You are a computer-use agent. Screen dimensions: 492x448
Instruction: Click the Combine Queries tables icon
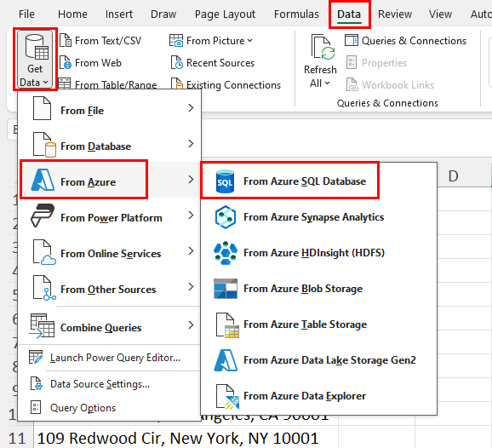(x=42, y=326)
